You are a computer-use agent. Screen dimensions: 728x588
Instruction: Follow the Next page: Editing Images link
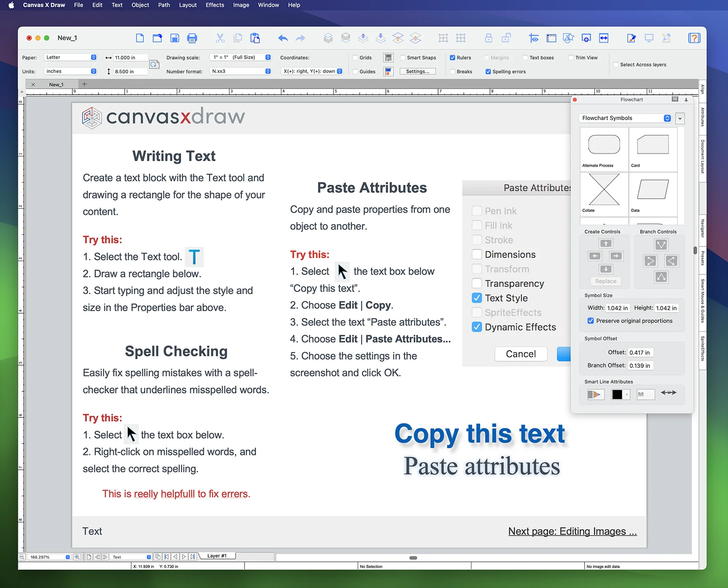click(573, 531)
